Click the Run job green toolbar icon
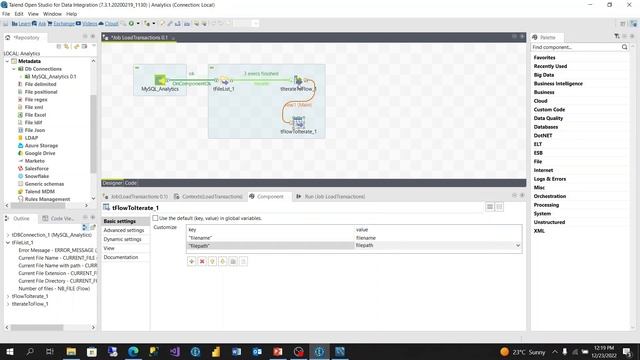The height and width of the screenshot is (360, 640). 131,24
